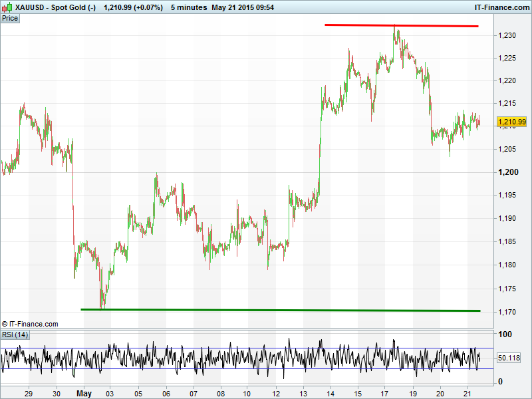532x399 pixels.
Task: Click the yellow 1,210.99 current price tag
Action: 511,122
